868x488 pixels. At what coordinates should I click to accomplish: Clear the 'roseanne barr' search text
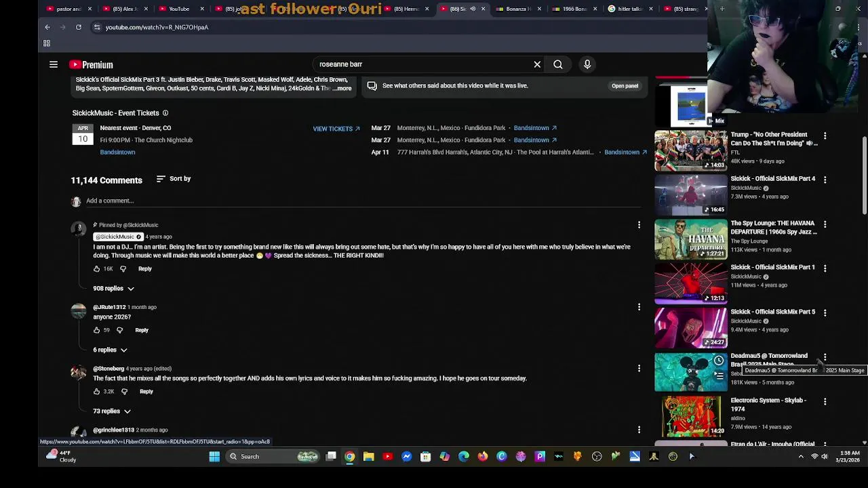(537, 64)
